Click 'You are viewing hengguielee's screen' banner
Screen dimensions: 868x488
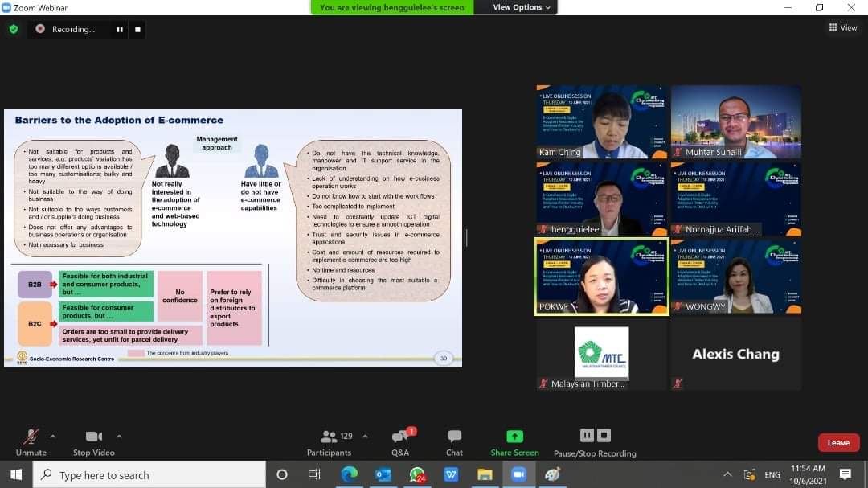coord(392,7)
